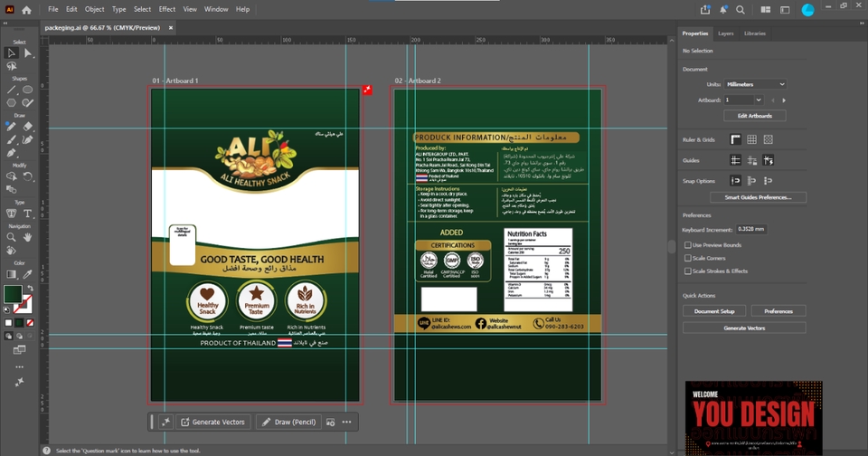Select the Direct Selection tool

(x=28, y=52)
